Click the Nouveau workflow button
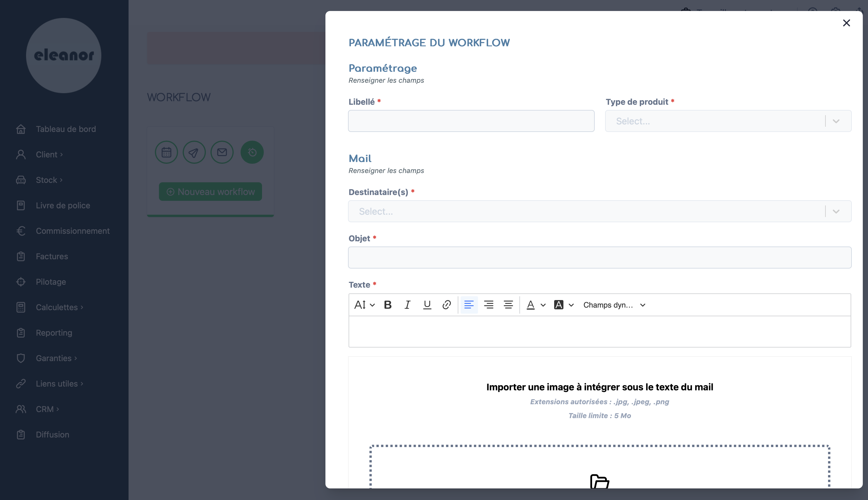 click(210, 191)
